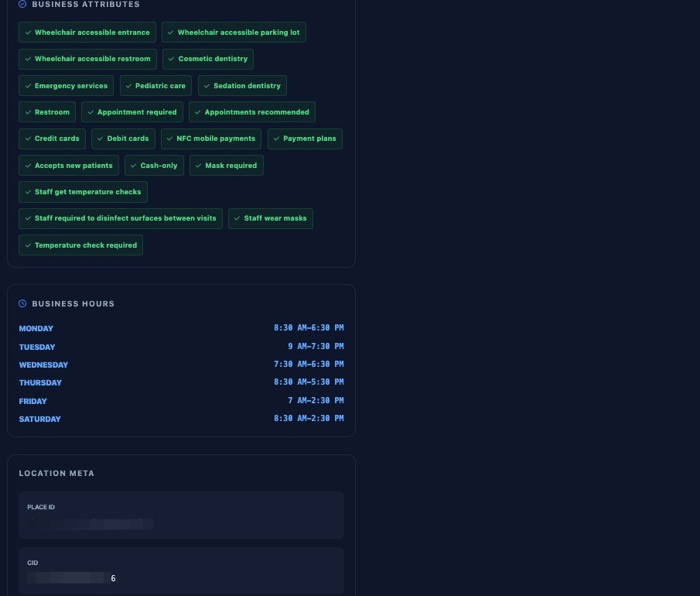Viewport: 700px width, 596px height.
Task: Click the WEDNESDAY day label
Action: [x=43, y=365]
